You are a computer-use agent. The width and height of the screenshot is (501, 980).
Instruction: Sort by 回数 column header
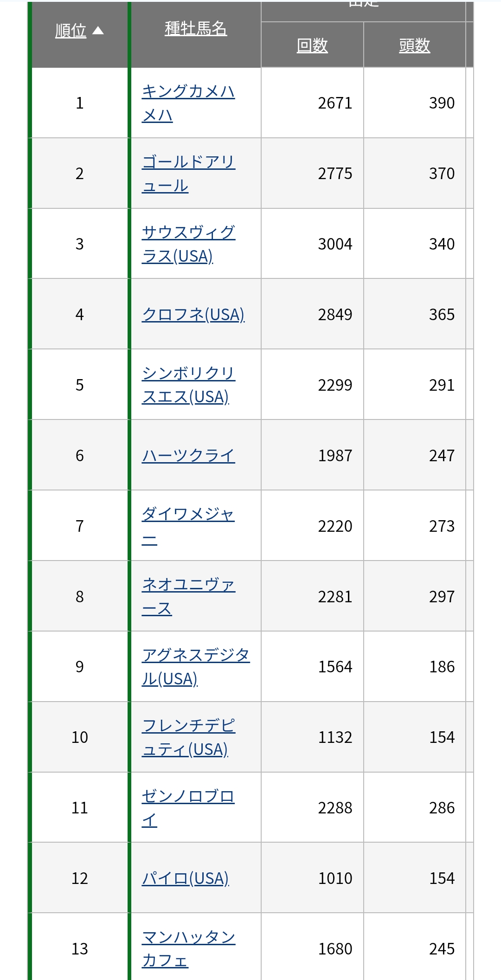point(312,45)
